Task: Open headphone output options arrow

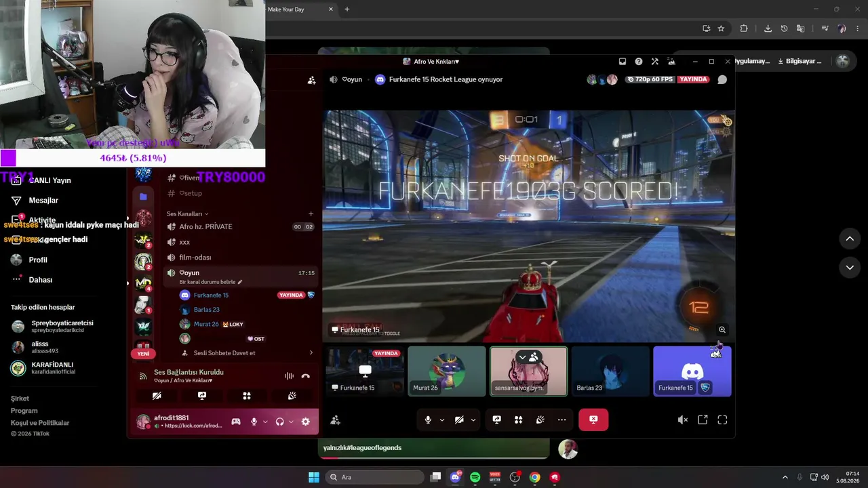Action: coord(291,422)
